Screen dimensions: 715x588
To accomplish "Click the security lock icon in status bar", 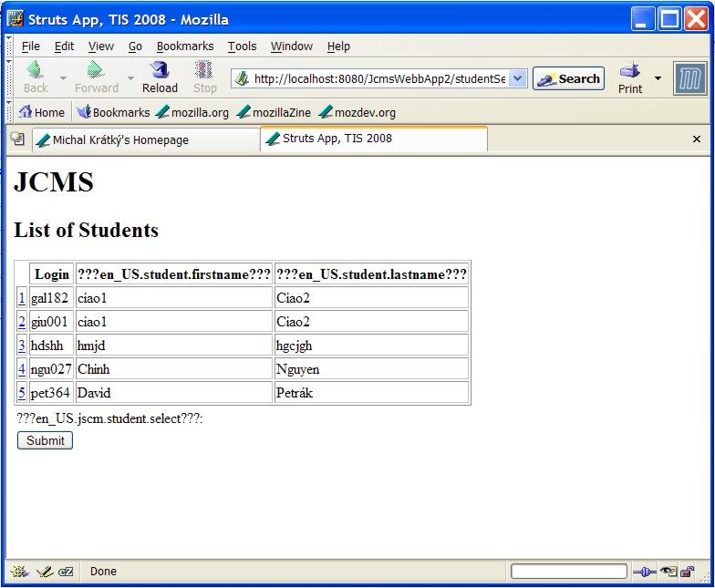I will 688,571.
